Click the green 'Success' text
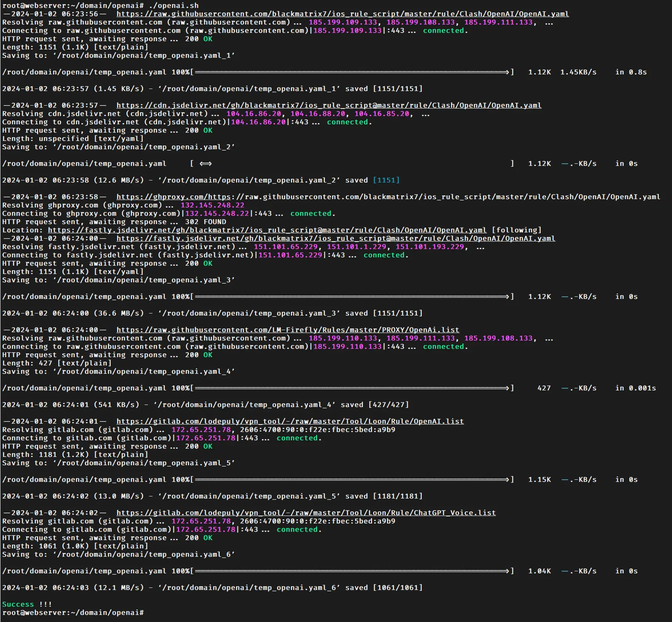 [x=18, y=604]
